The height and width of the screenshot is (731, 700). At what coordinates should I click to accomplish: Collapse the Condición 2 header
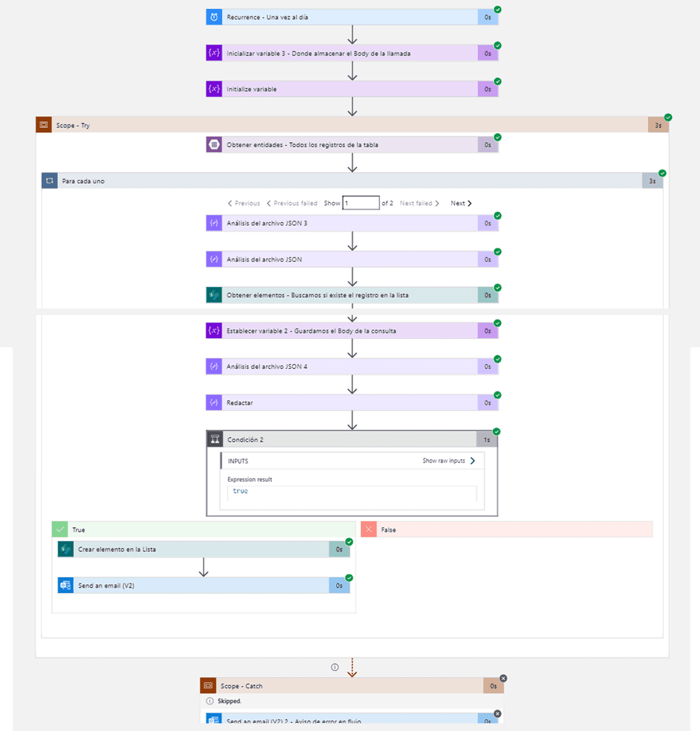[x=352, y=439]
